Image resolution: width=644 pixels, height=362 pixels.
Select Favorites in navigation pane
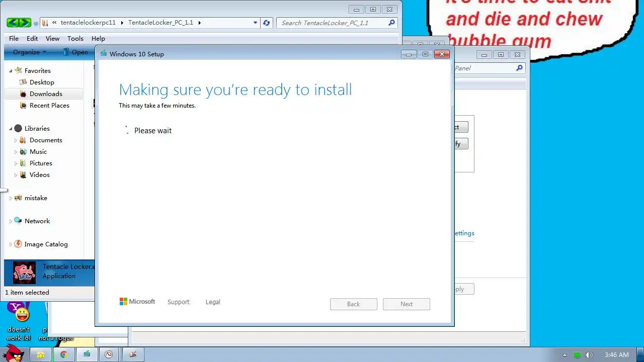(38, 70)
